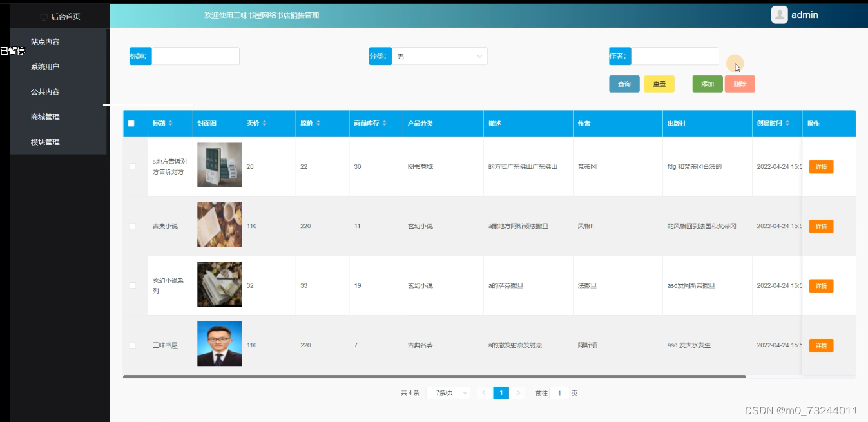
Task: Click the 古典名著 category cell
Action: [420, 345]
